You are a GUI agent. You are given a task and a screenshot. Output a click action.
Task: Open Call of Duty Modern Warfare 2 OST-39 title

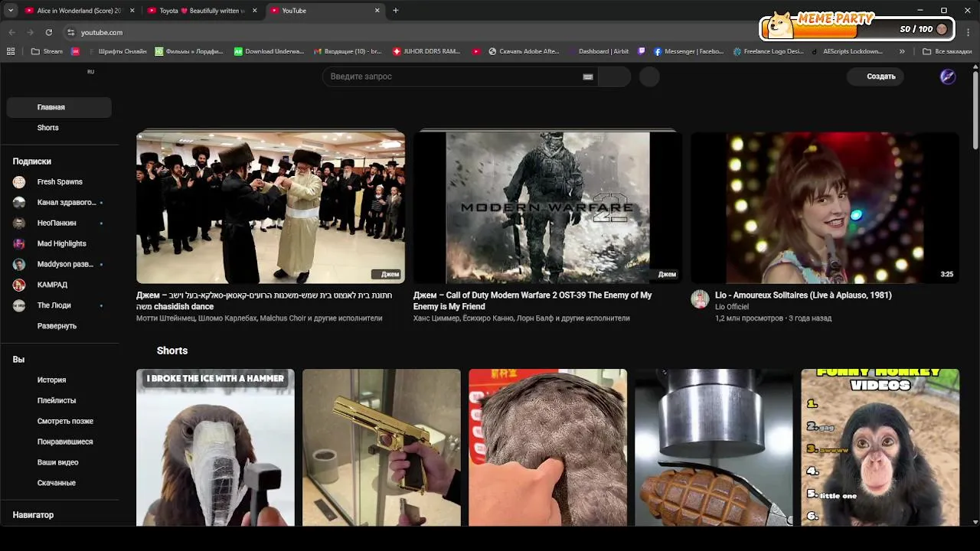(x=533, y=301)
